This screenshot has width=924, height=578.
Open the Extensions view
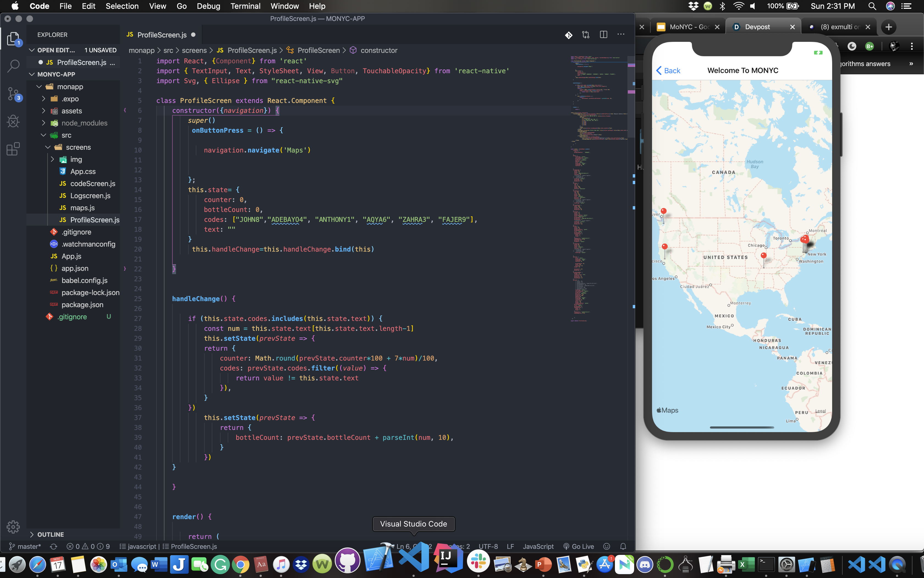coord(13,149)
